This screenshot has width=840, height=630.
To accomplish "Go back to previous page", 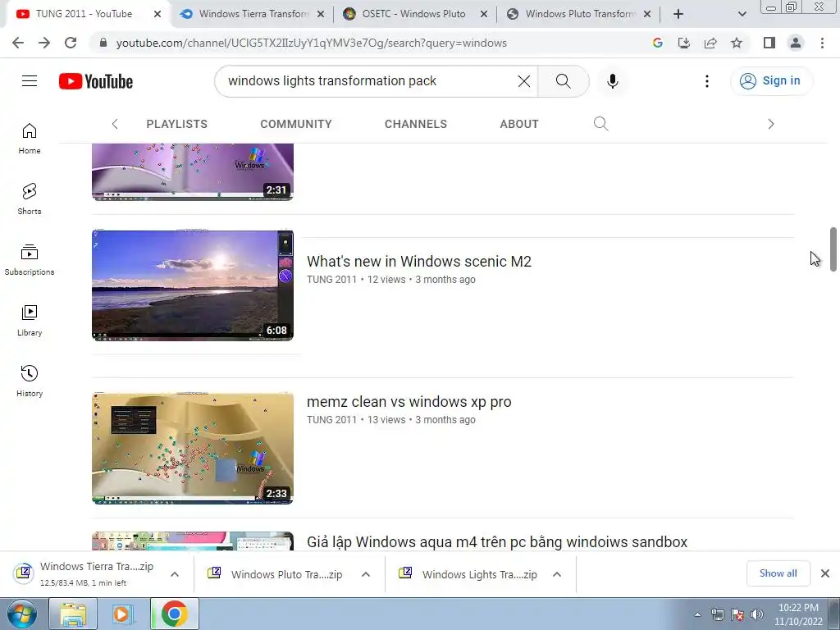I will 18,43.
